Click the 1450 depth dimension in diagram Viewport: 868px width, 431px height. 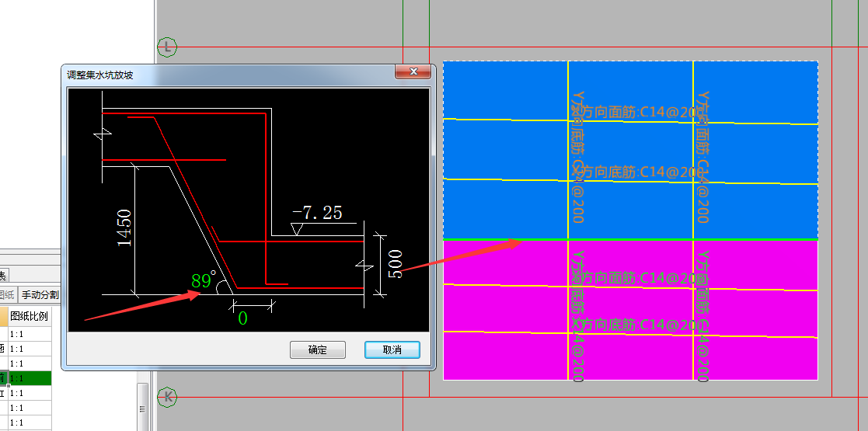coord(124,228)
